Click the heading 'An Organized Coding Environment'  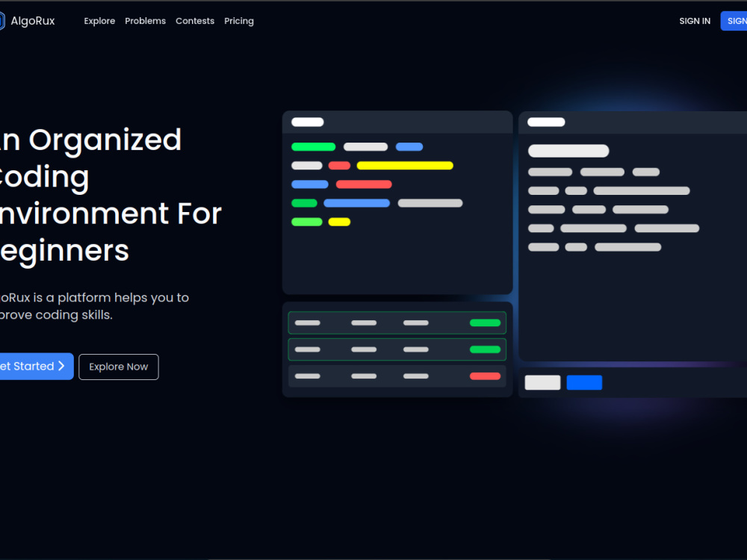coord(111,195)
